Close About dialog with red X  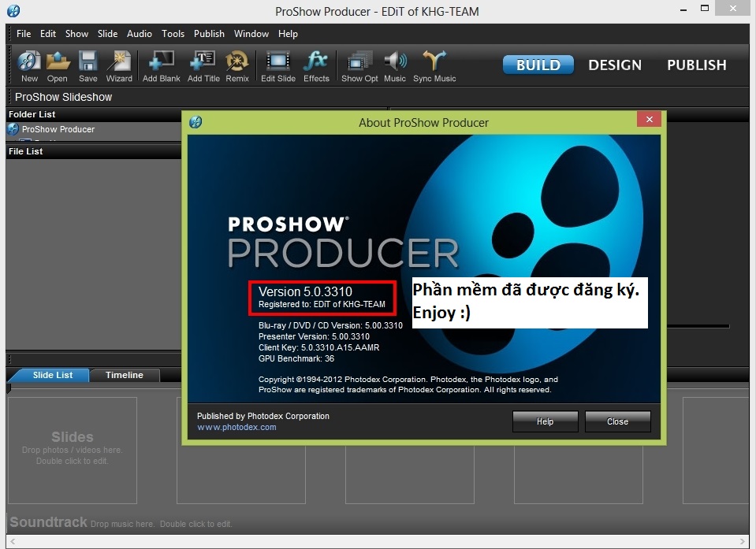(649, 120)
